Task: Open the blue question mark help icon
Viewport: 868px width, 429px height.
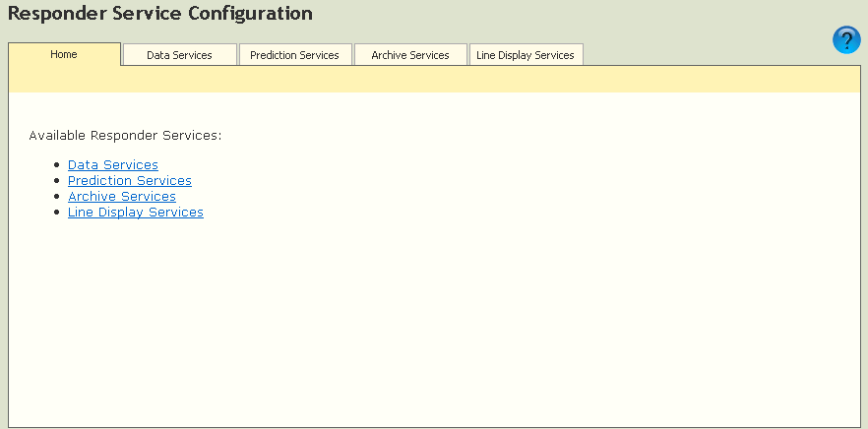Action: point(846,40)
